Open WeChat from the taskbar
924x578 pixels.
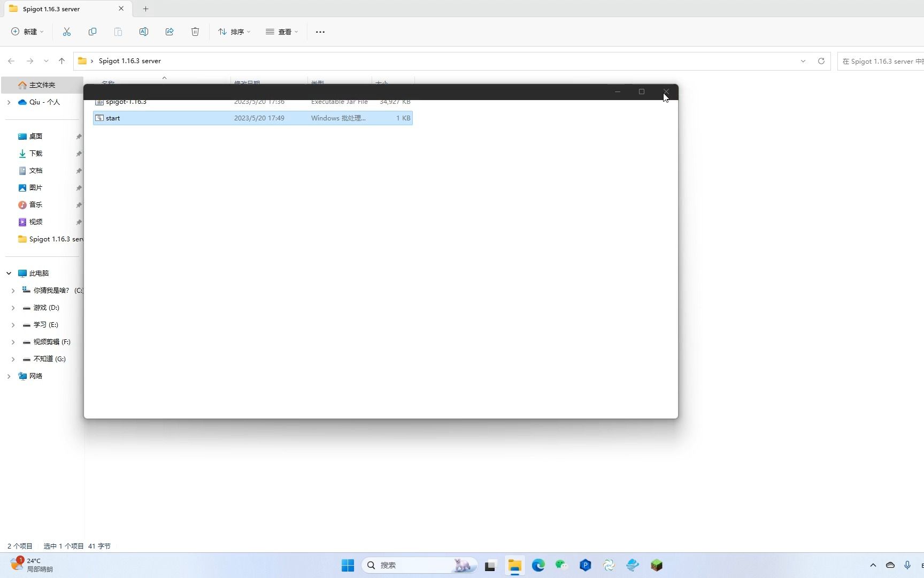[561, 565]
